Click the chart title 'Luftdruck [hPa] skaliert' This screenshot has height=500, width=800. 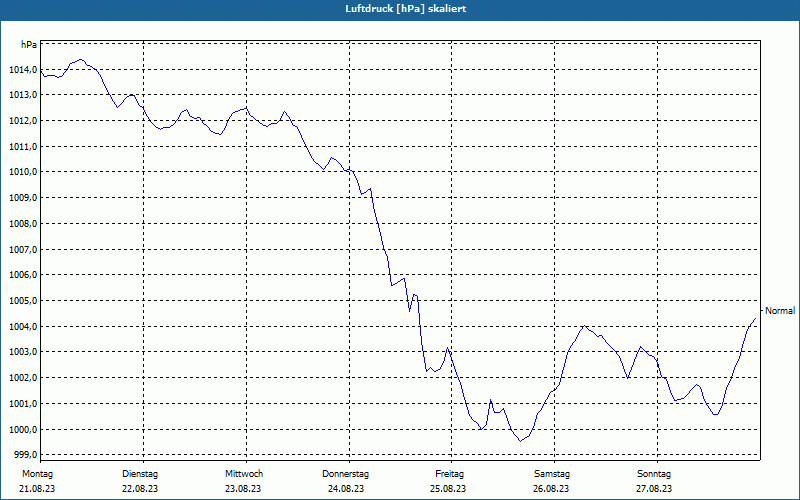tap(406, 9)
